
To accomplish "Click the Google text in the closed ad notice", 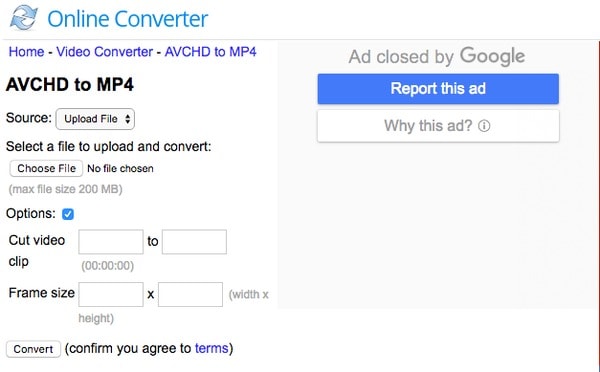I will pyautogui.click(x=492, y=57).
